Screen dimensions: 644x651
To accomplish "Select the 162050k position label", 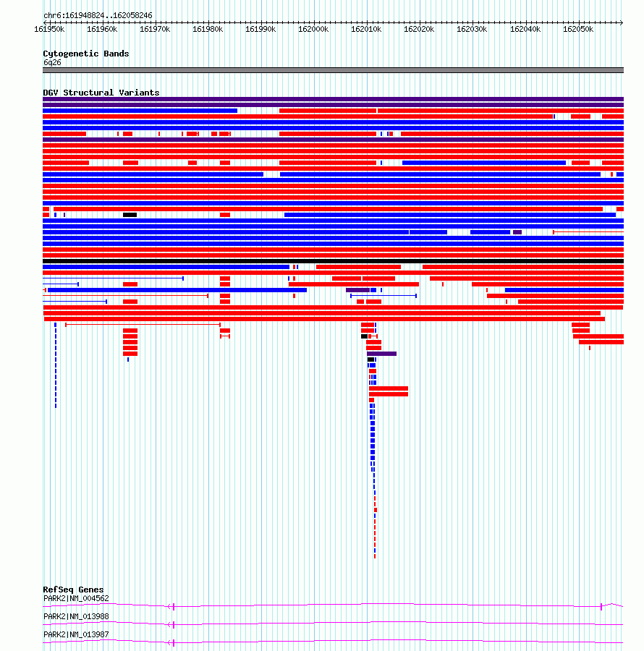I will click(578, 29).
